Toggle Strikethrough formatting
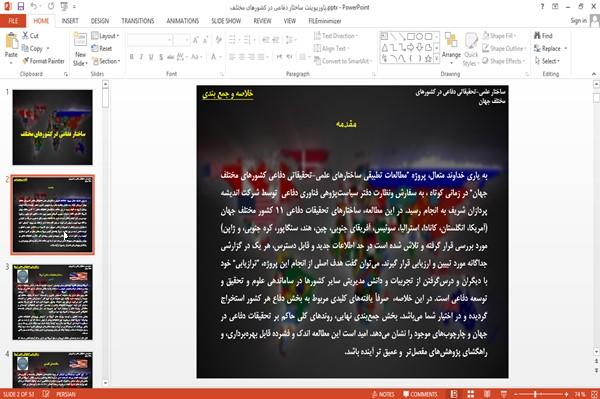The image size is (600, 399). tap(171, 57)
